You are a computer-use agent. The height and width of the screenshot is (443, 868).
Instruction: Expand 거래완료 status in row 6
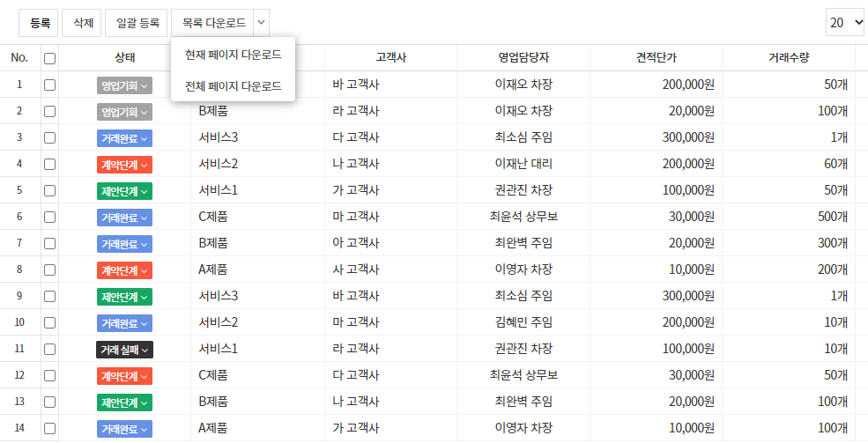click(x=124, y=218)
